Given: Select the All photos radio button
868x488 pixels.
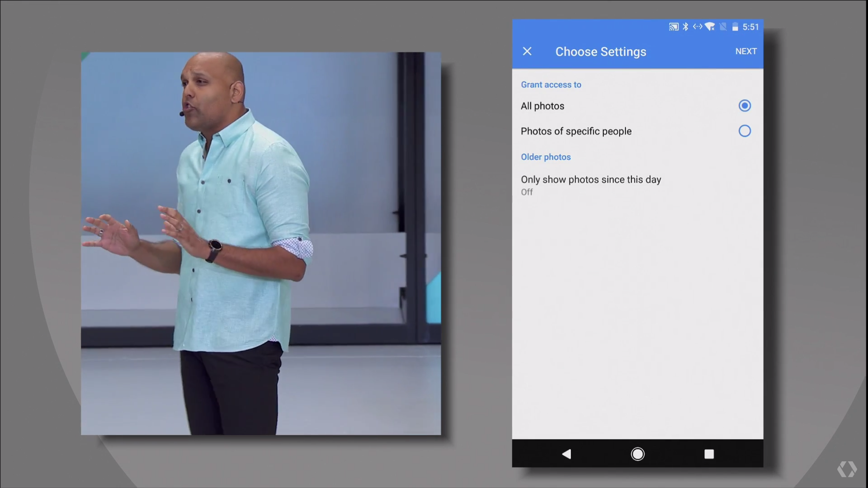Looking at the screenshot, I should point(744,106).
